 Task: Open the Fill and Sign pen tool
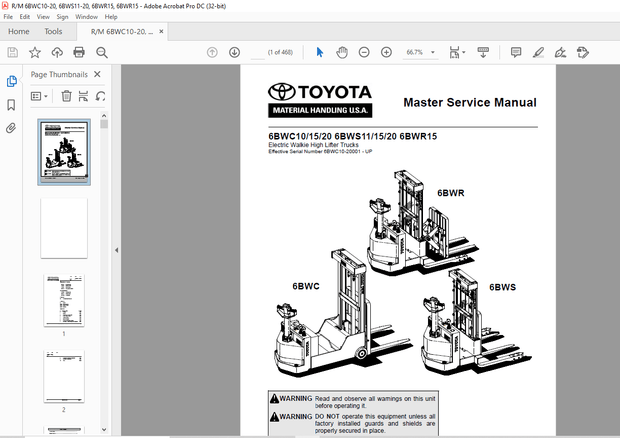560,52
